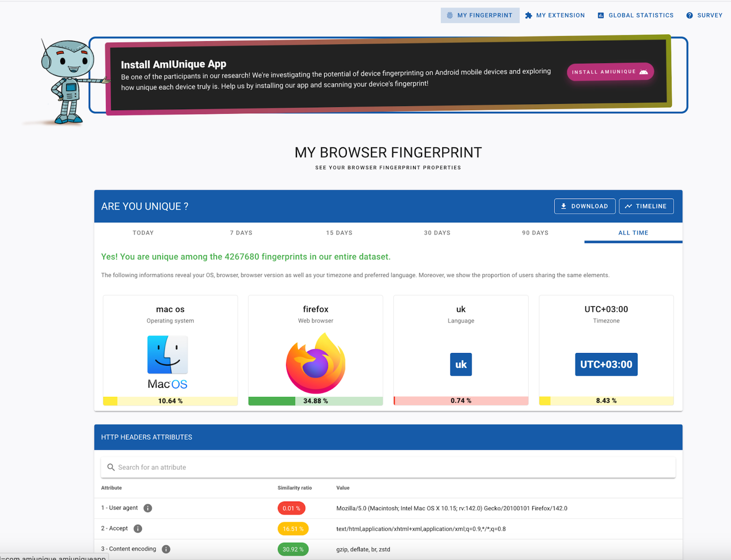Click the Firefox browser logo
731x560 pixels.
click(x=315, y=364)
